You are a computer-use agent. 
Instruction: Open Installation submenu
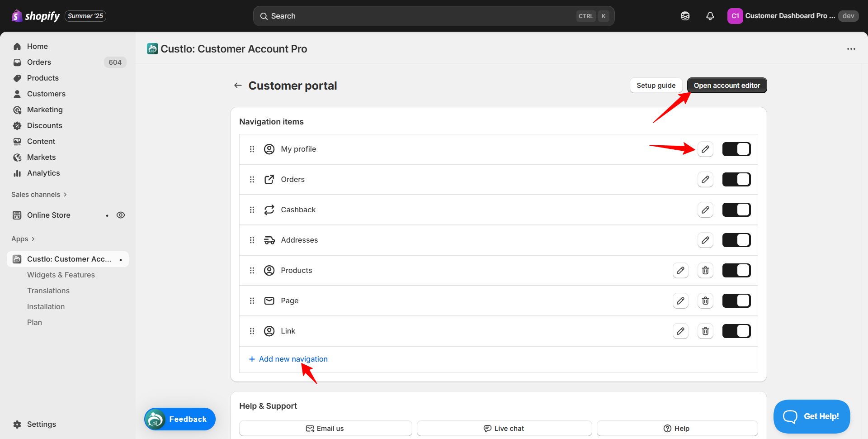pos(46,306)
